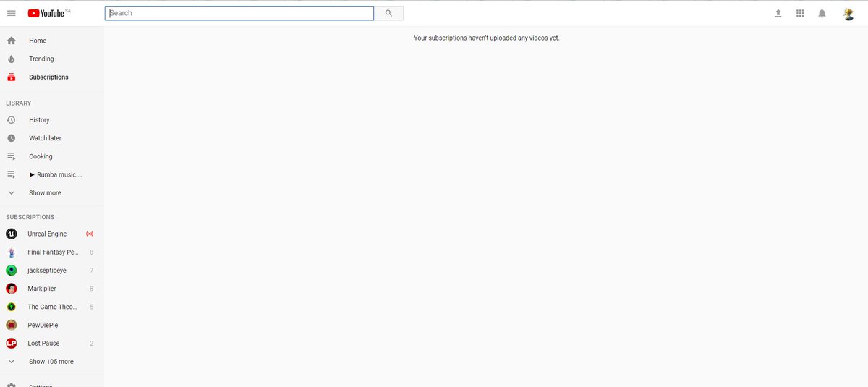
Task: Click the jacksepticeye channel avatar
Action: (x=12, y=271)
